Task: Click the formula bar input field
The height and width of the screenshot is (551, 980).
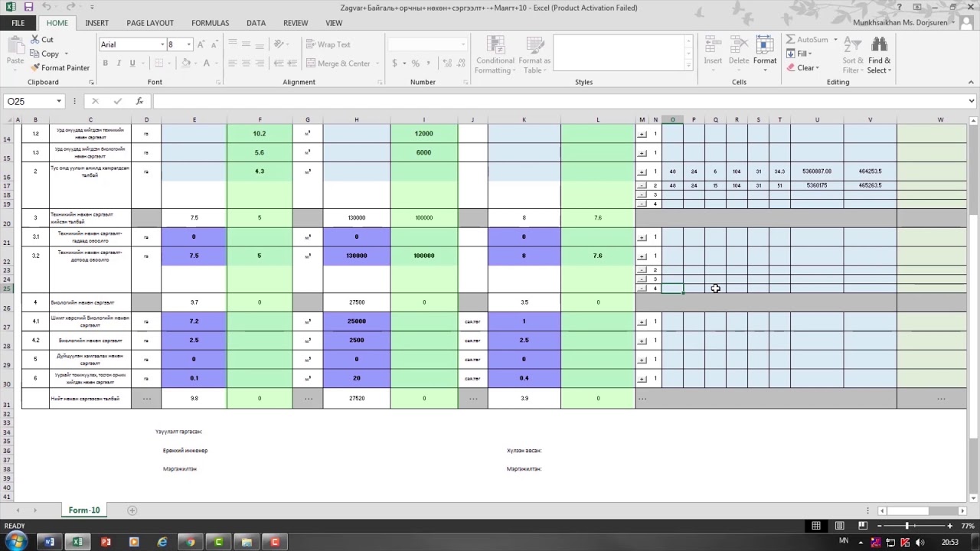Action: [559, 101]
